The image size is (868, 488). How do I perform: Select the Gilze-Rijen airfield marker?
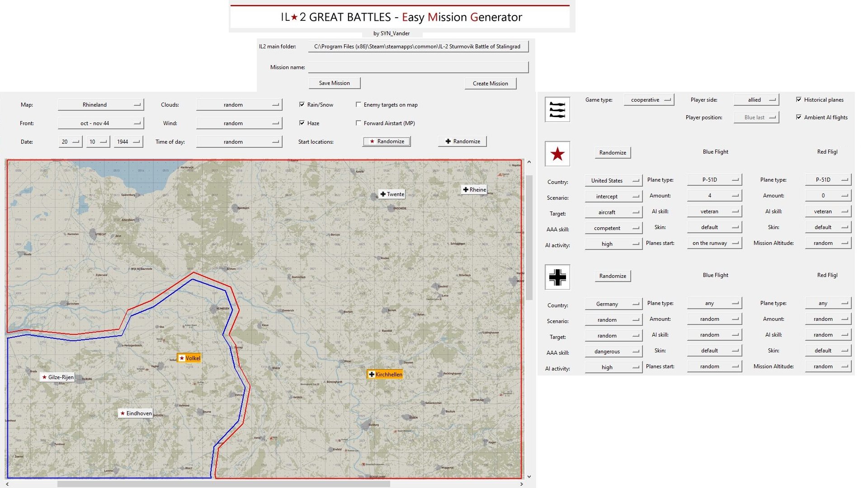point(57,377)
